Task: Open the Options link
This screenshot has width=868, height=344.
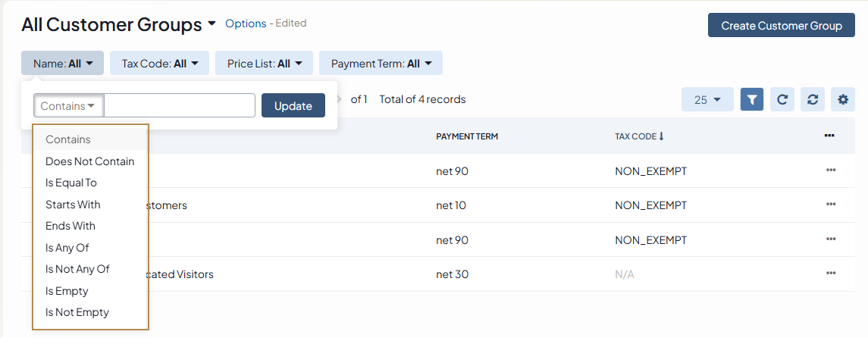Action: point(246,23)
